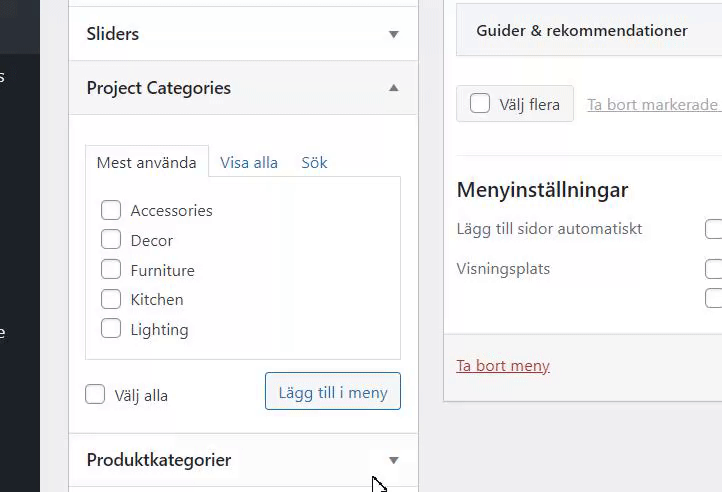
Task: Tick the Furniture checkbox
Action: [x=111, y=270]
